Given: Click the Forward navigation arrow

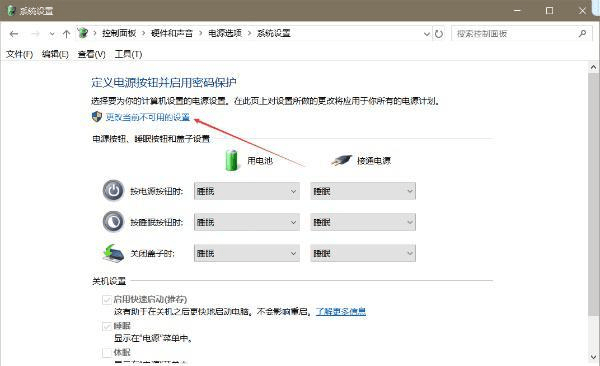Looking at the screenshot, I should (x=35, y=34).
